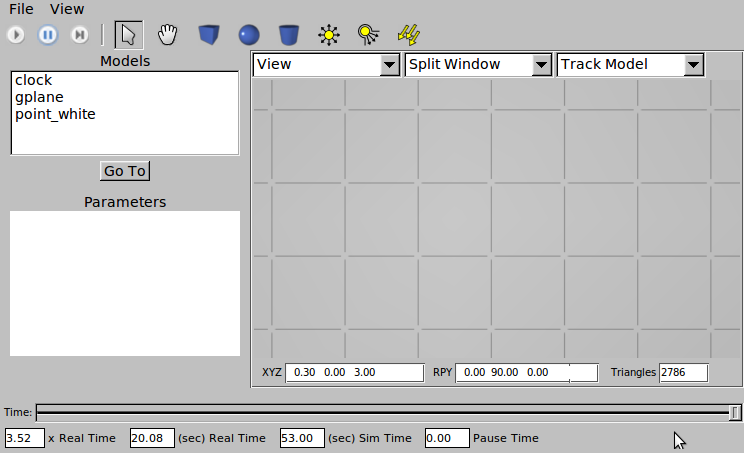Select the arrow cursor tool
The height and width of the screenshot is (453, 744).
(128, 35)
